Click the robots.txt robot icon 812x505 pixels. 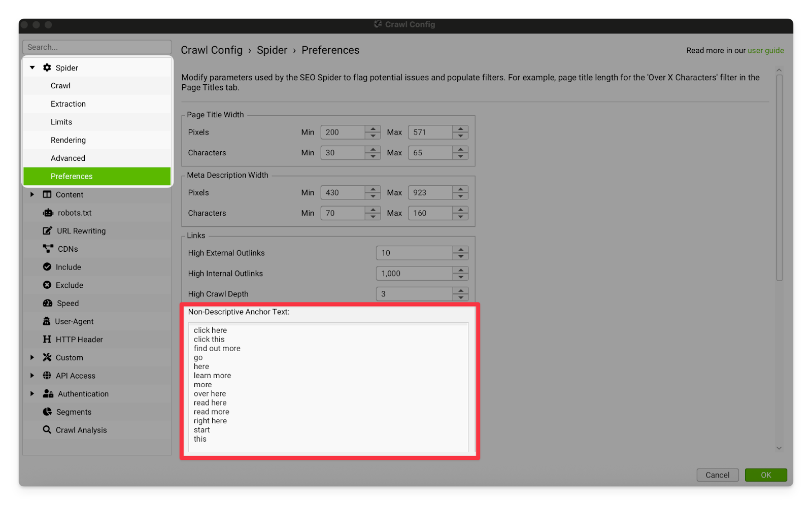(x=48, y=213)
